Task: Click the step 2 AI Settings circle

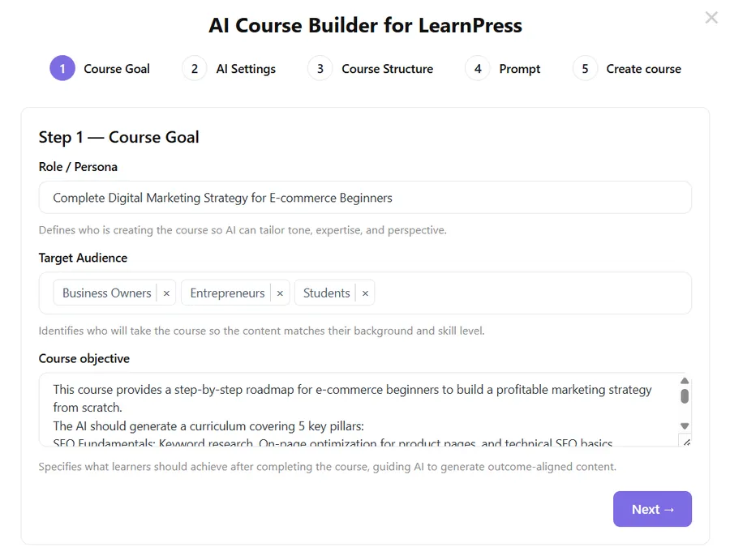Action: (194, 69)
